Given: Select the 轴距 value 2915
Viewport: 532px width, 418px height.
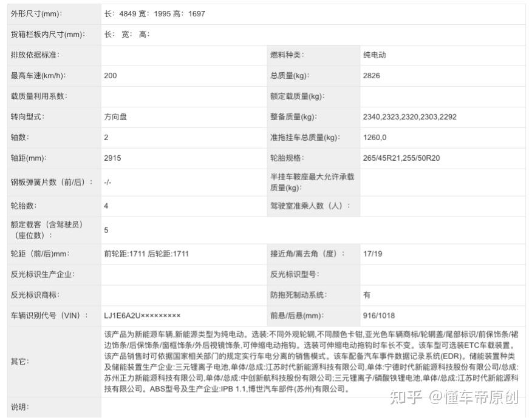Looking at the screenshot, I should coord(111,158).
